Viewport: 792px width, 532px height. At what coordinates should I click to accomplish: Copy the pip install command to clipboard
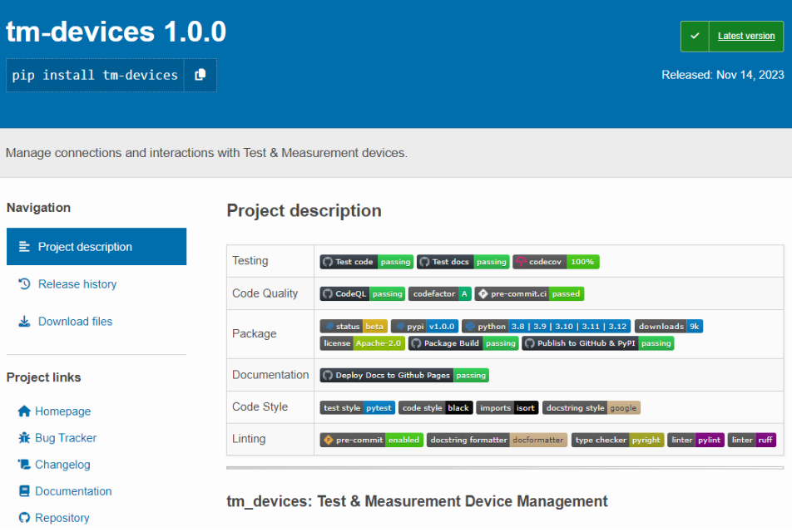pos(200,75)
